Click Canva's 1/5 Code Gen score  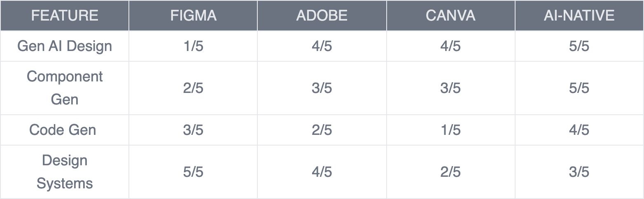[x=450, y=130]
